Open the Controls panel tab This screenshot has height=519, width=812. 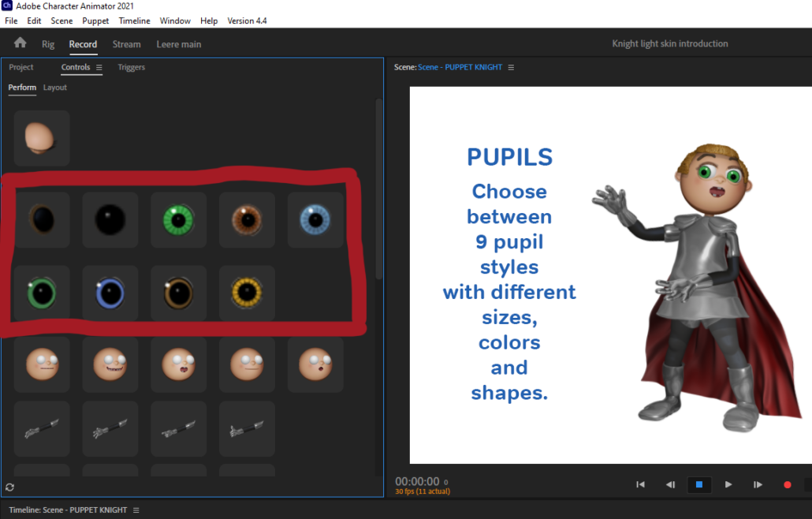76,67
